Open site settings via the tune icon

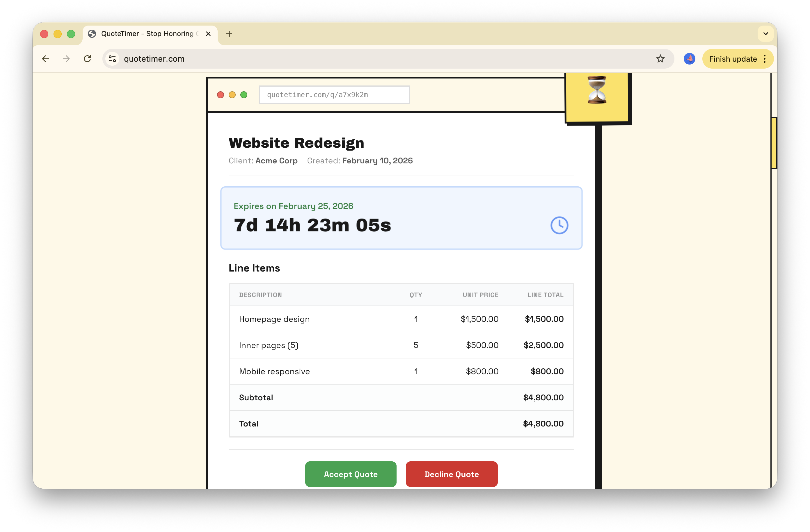tap(112, 58)
